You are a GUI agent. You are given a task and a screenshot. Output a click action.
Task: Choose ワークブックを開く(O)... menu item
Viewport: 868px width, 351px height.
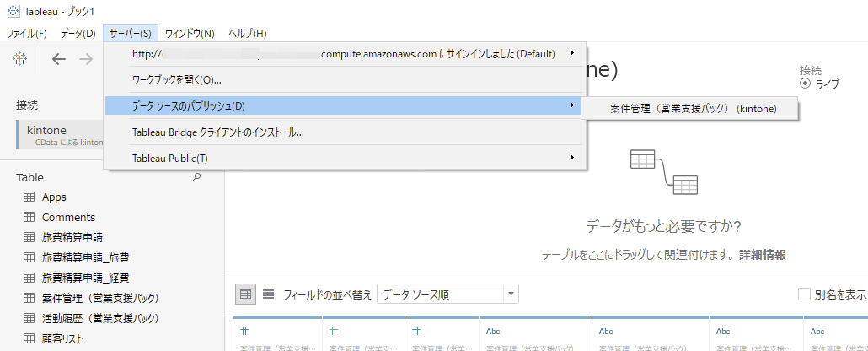click(x=345, y=80)
